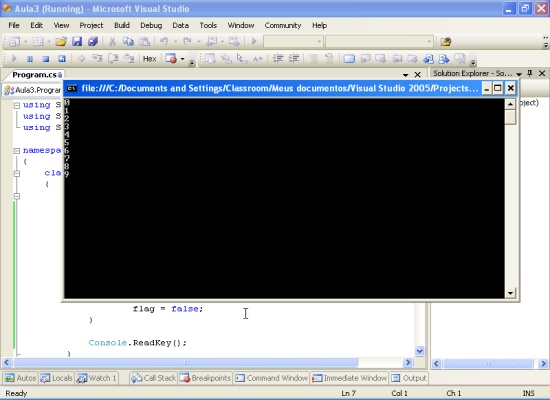Click the Copy icon in the toolbar
The image size is (550, 400).
coord(128,41)
